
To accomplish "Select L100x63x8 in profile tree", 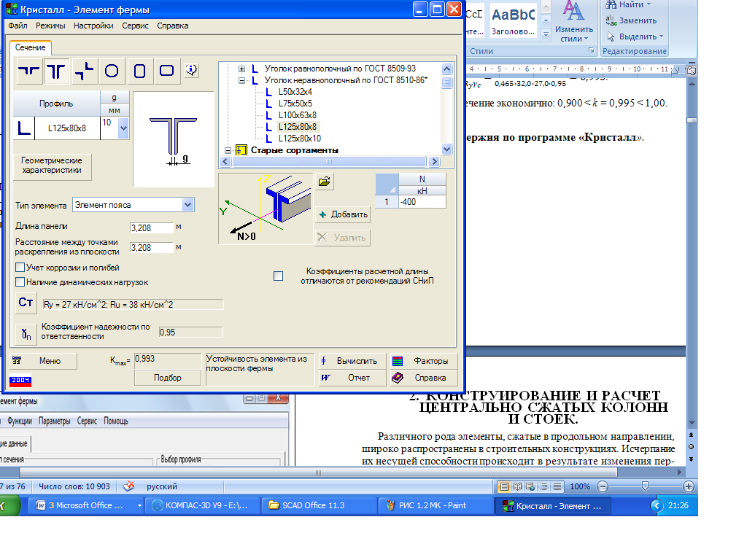I will coord(298,115).
